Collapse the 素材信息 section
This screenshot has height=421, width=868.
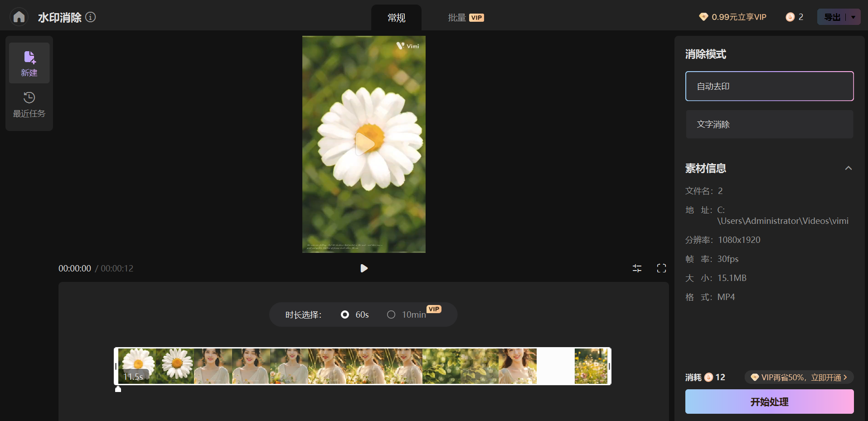[x=848, y=168]
